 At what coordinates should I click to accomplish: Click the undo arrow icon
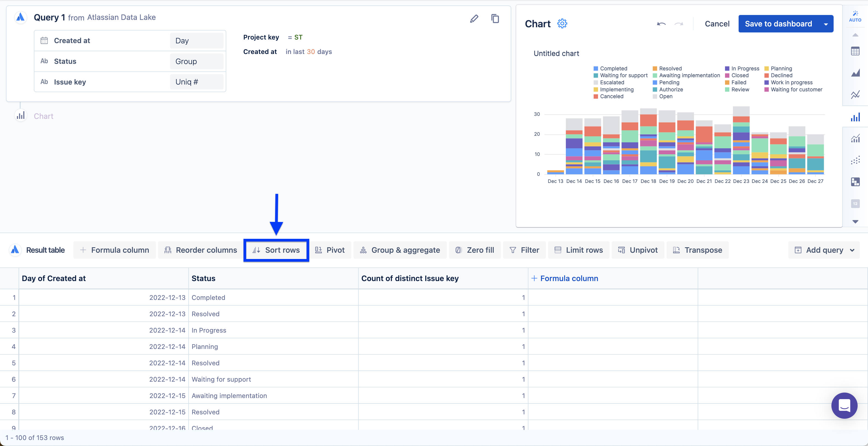tap(661, 24)
